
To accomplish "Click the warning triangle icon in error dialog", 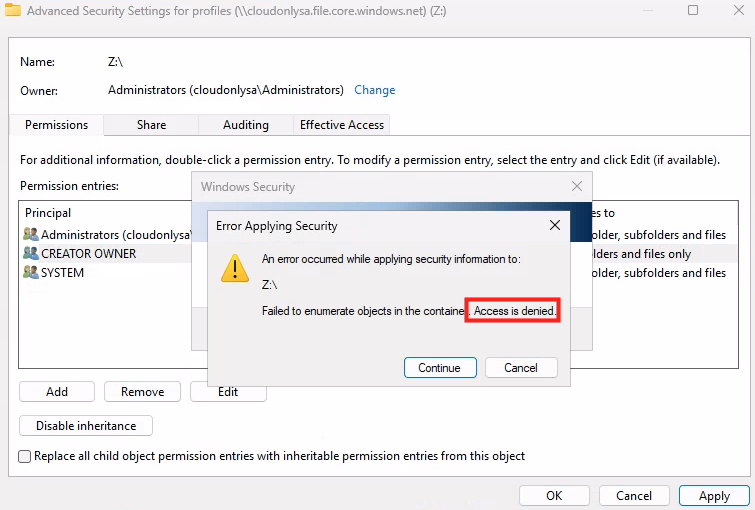I will coord(235,268).
